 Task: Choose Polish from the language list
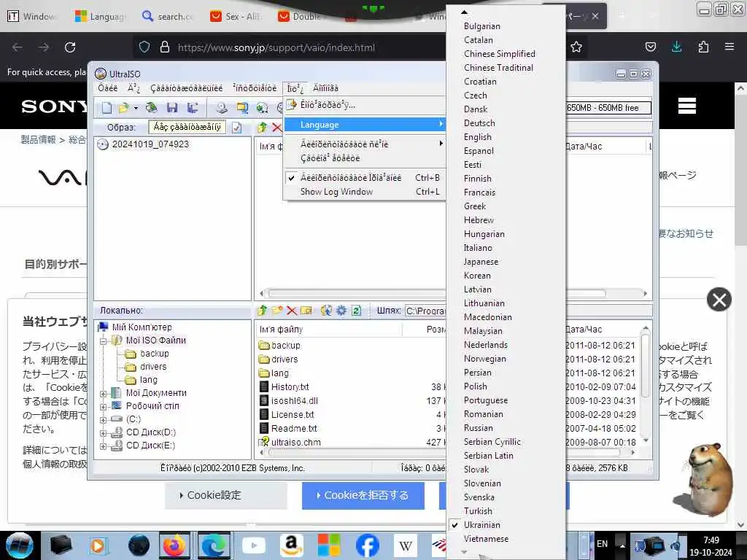pos(476,386)
